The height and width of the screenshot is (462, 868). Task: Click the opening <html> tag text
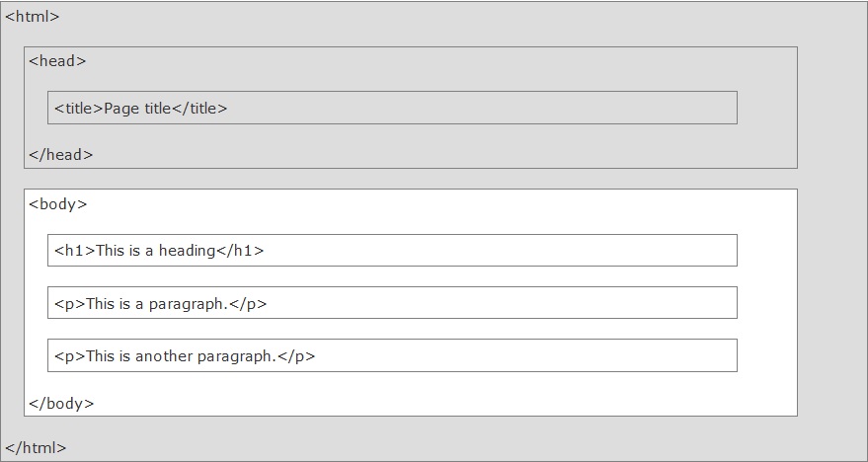point(32,17)
